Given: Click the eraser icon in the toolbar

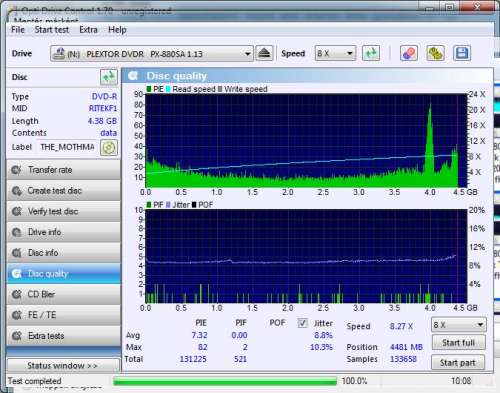Looking at the screenshot, I should pos(409,53).
